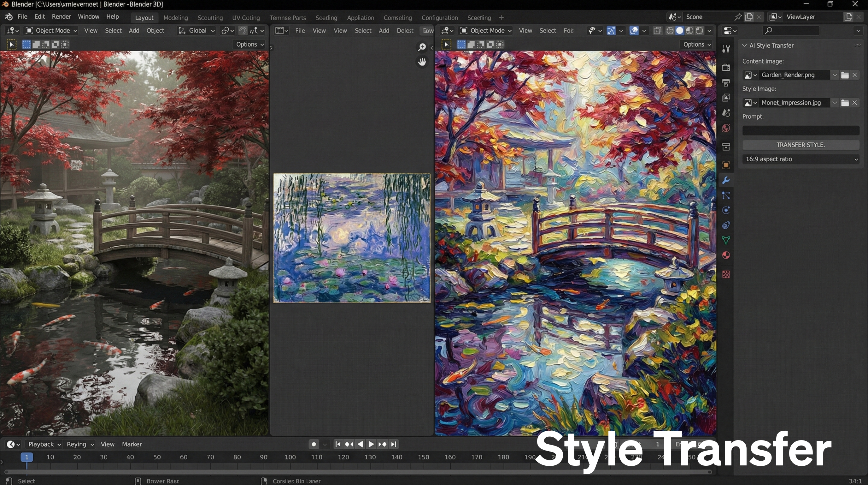Toggle wireframe viewport shading

670,30
